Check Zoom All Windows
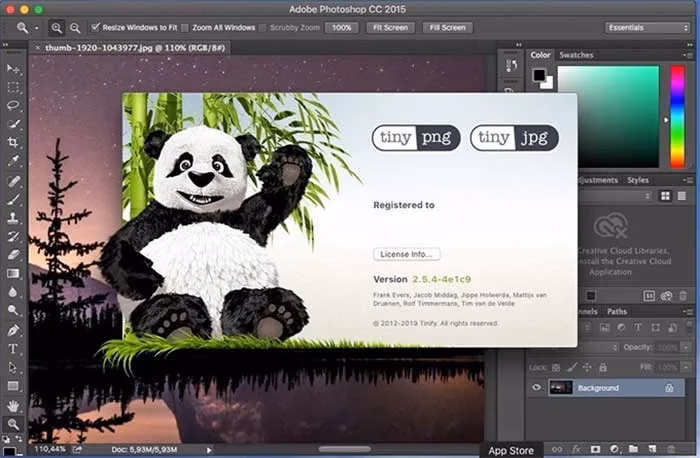 [185, 28]
